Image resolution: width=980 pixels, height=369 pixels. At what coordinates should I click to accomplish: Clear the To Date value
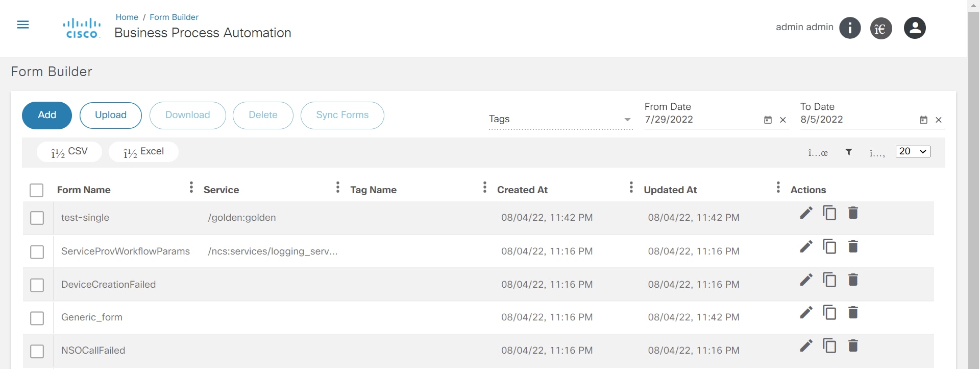(x=939, y=120)
